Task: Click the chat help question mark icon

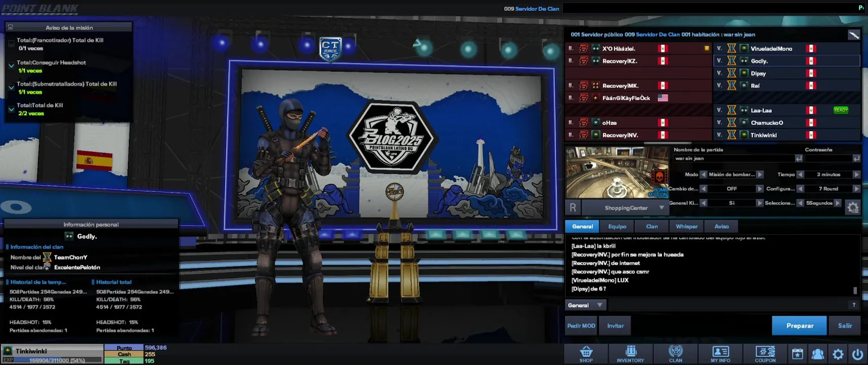Action: click(x=854, y=305)
